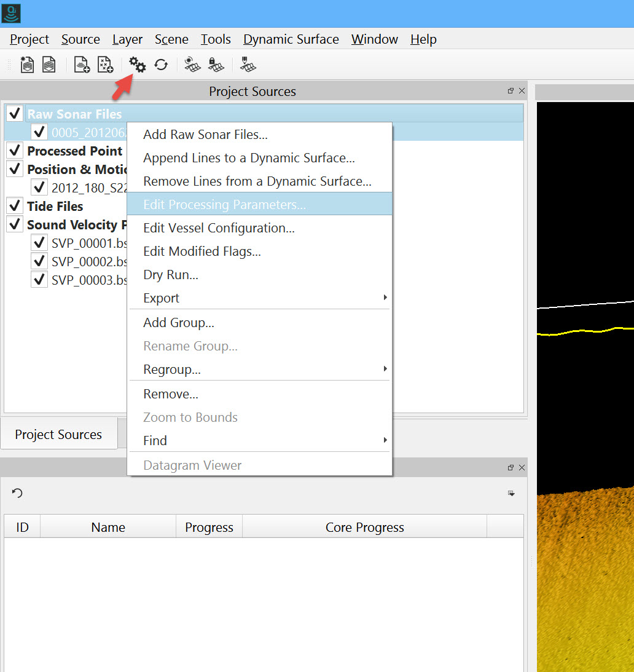Click the Open Project toolbar icon
The width and height of the screenshot is (634, 672).
(49, 65)
